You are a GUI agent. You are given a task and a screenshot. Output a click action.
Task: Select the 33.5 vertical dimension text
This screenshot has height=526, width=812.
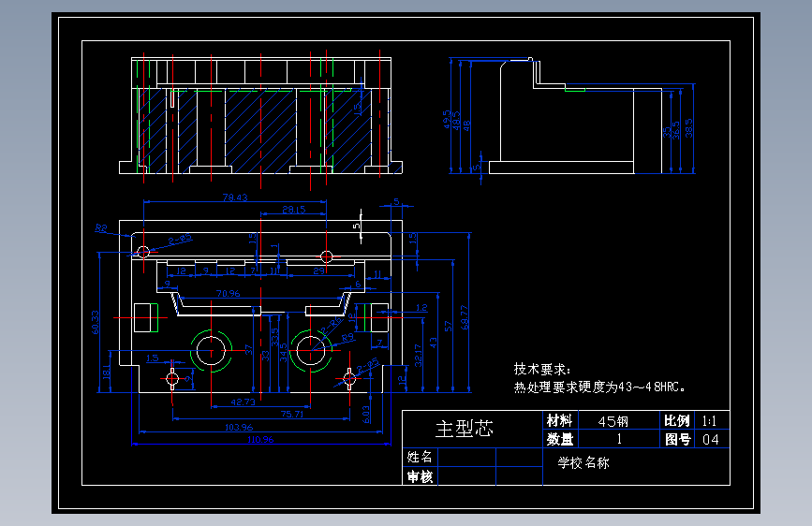pos(275,337)
